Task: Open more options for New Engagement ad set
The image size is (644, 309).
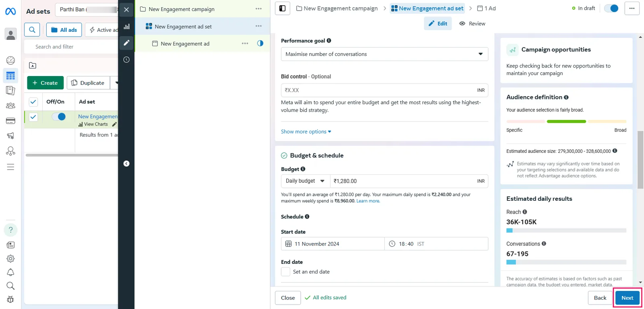Action: (258, 26)
